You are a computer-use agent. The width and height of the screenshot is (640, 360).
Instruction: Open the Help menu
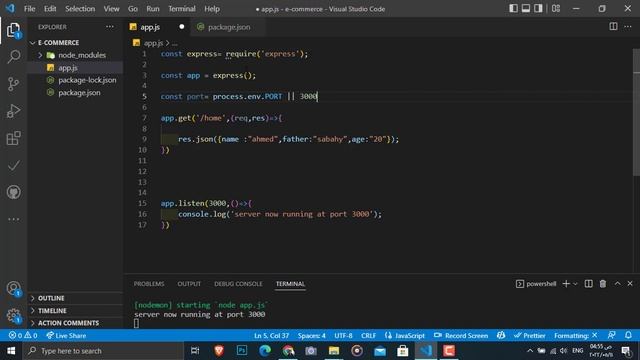click(212, 9)
